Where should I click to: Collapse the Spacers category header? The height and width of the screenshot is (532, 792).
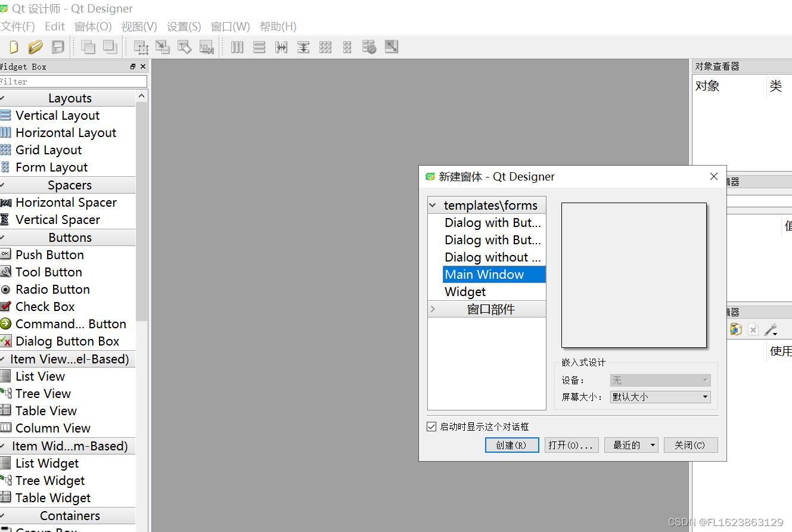[67, 185]
